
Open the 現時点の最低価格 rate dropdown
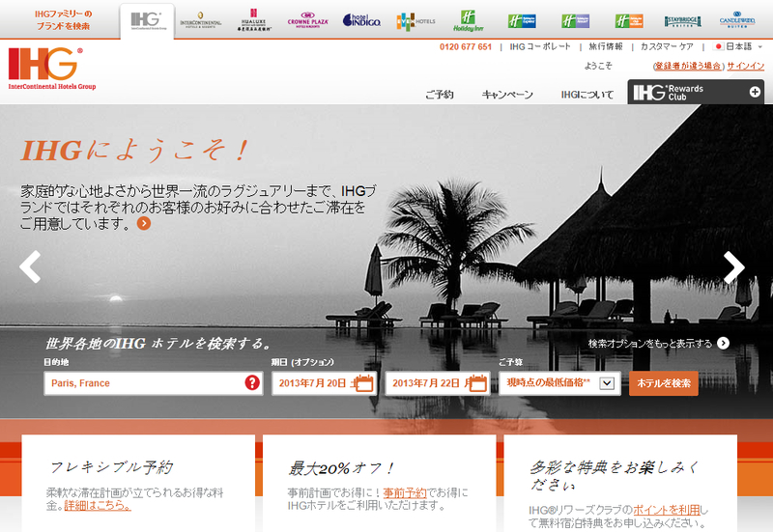[560, 383]
